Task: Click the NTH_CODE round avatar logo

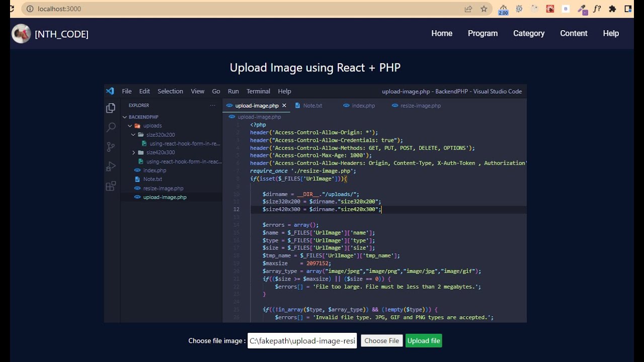Action: point(21,34)
